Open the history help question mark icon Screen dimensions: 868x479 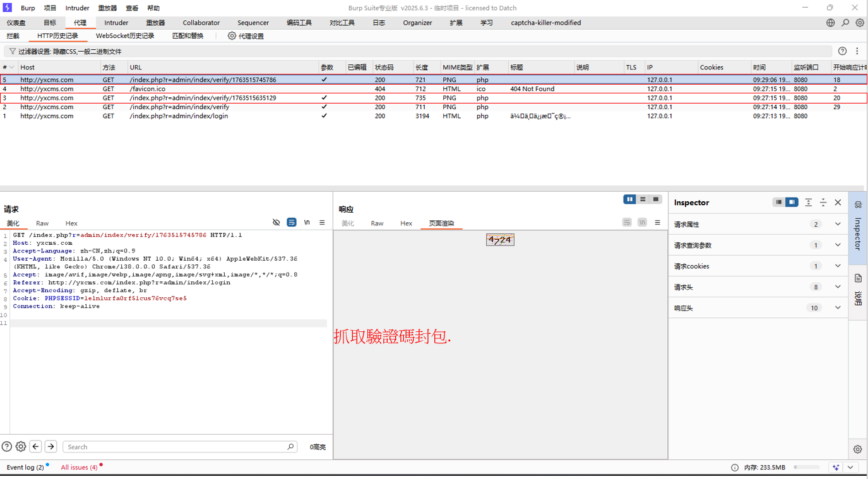coord(842,51)
